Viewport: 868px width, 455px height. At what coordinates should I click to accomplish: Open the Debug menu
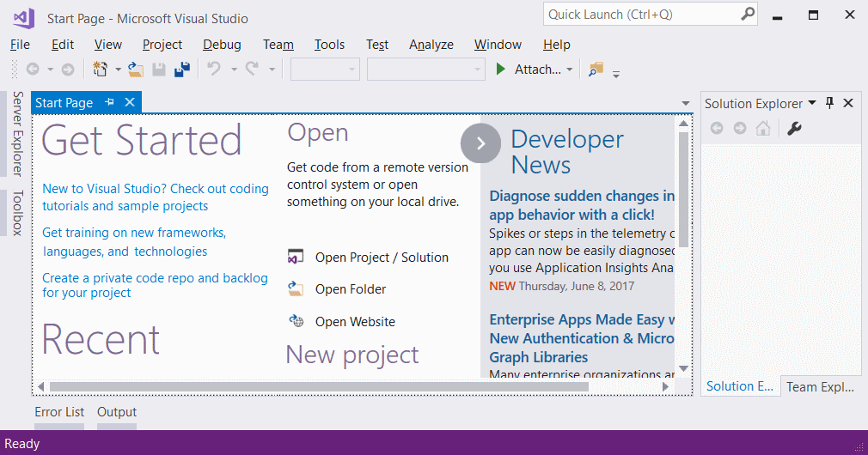[x=222, y=45]
